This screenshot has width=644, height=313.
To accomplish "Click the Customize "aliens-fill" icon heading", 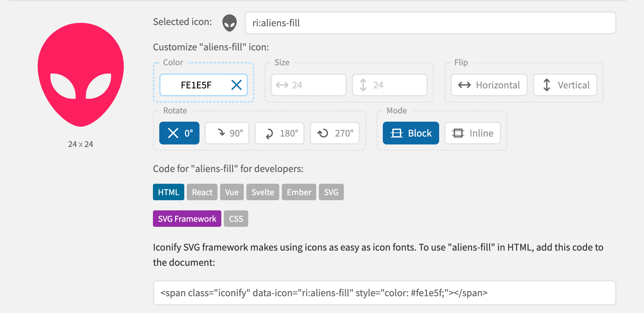I will pos(211,47).
